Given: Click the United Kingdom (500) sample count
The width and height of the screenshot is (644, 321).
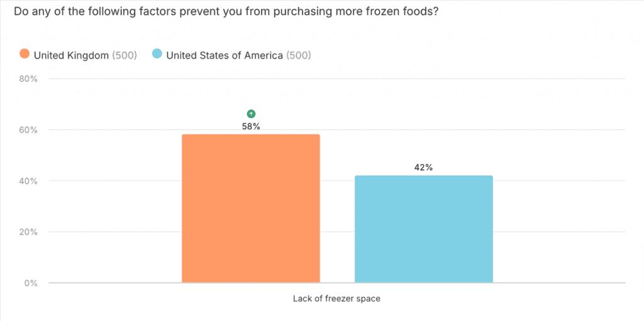Looking at the screenshot, I should (125, 55).
